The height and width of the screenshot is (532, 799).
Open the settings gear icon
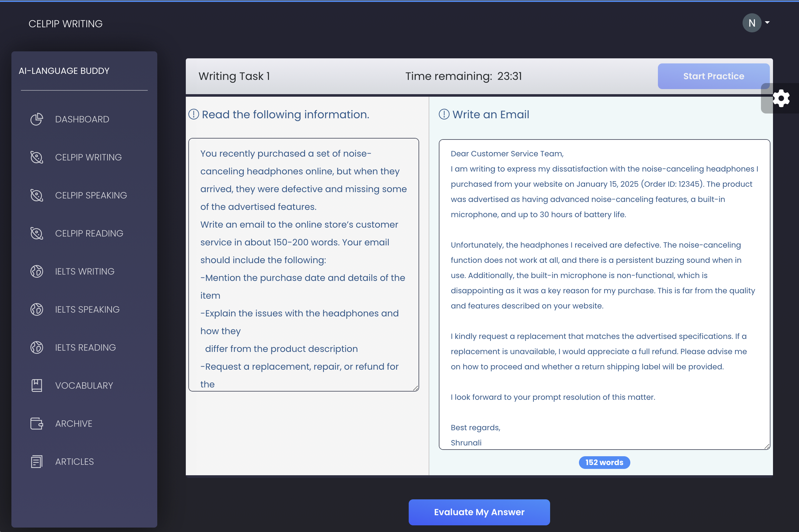(781, 98)
